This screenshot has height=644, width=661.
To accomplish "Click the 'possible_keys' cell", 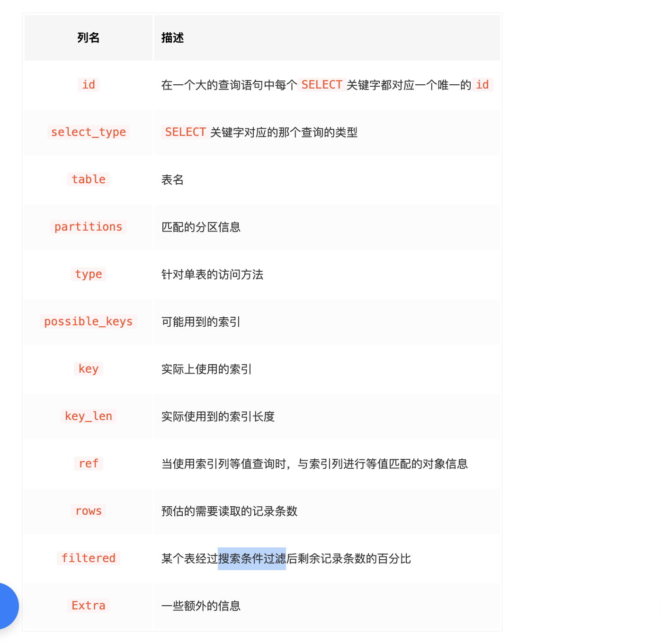I will point(89,322).
